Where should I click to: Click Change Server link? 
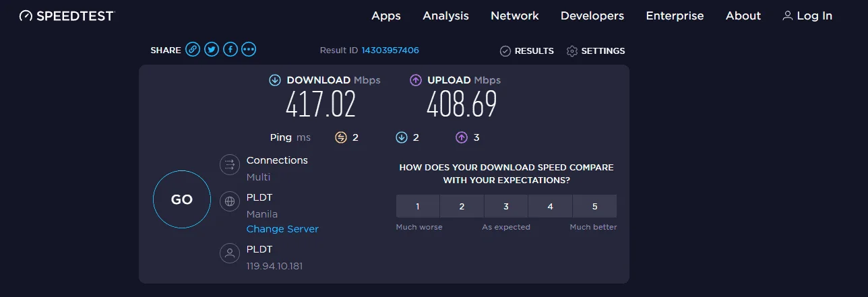282,229
